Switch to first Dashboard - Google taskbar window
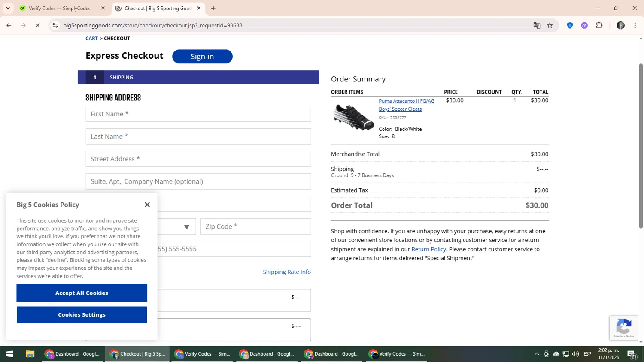644x362 pixels. [73, 354]
